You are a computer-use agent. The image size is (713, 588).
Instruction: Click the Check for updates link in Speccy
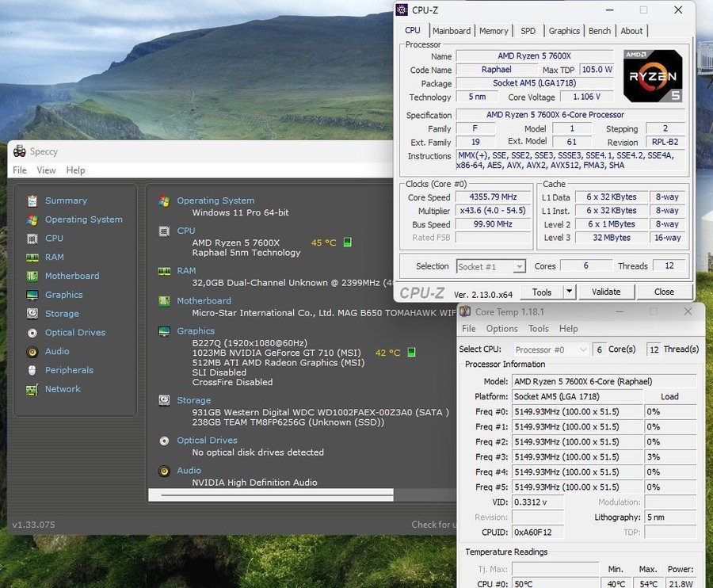(433, 525)
